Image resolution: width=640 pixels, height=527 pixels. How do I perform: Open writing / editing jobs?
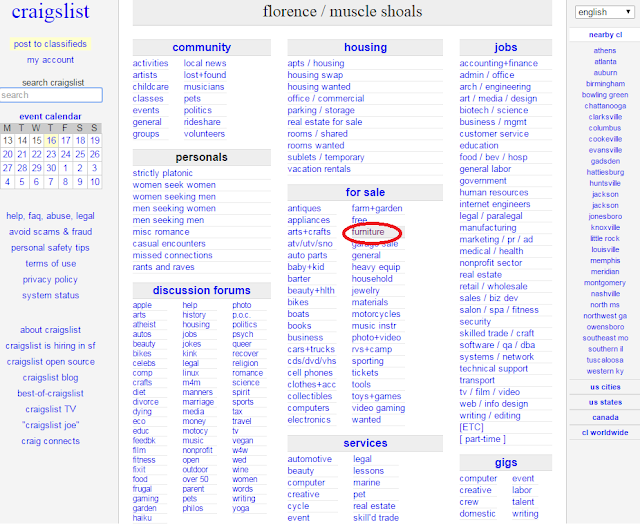coord(490,416)
